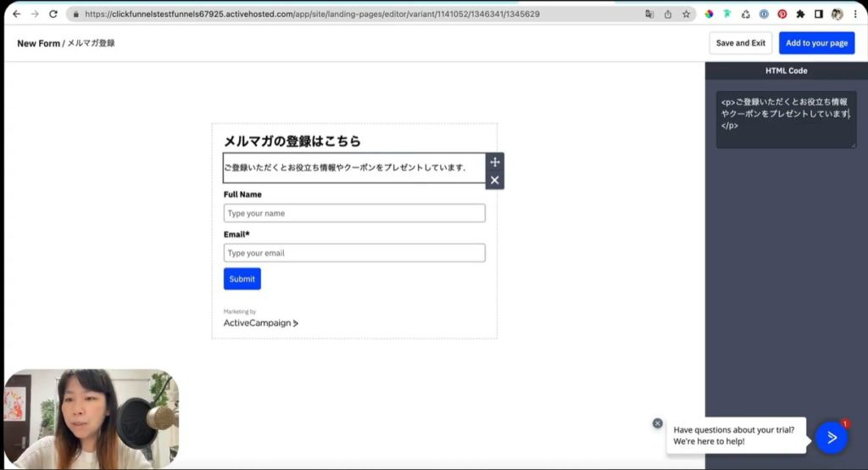Click the New Form breadcrumb
The height and width of the screenshot is (470, 868).
tap(38, 43)
